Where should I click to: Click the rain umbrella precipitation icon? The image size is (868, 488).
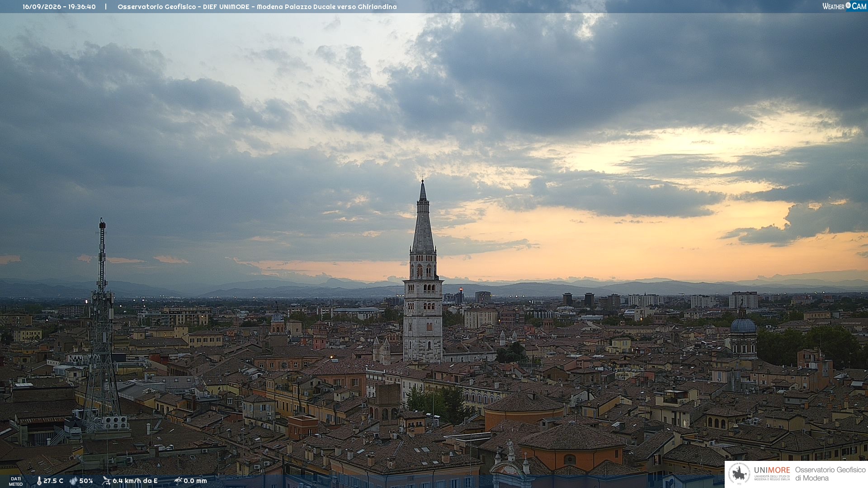click(x=178, y=481)
